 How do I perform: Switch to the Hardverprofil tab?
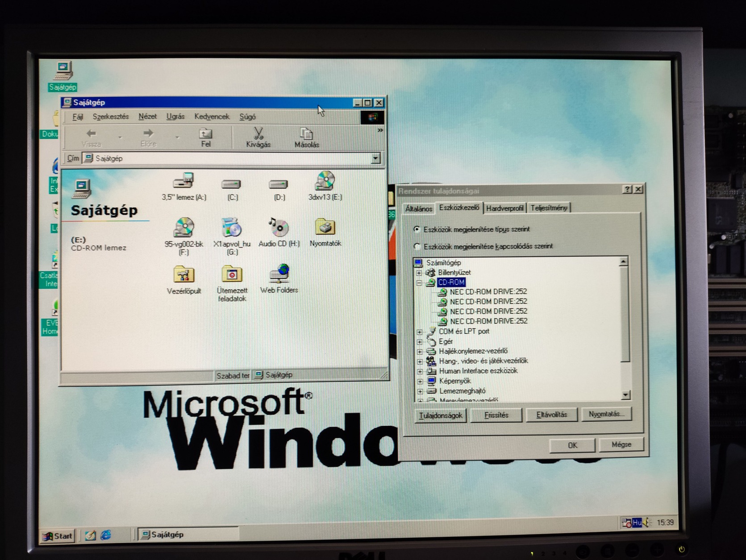504,208
